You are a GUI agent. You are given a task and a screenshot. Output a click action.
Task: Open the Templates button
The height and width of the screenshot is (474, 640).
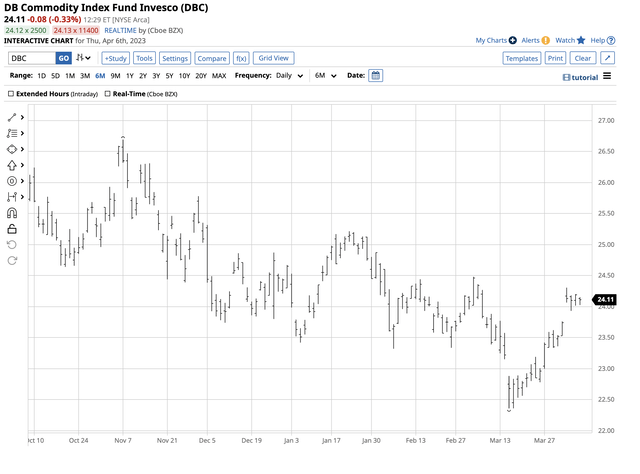pos(522,58)
